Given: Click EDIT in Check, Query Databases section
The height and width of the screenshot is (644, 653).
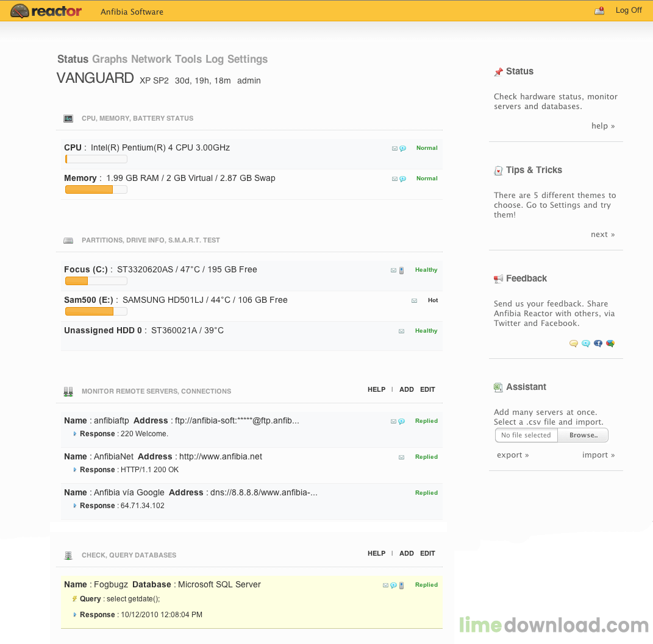Looking at the screenshot, I should [x=427, y=553].
